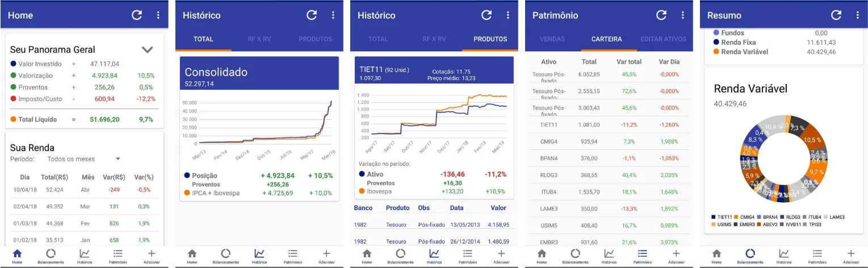Refresh the Resumo screen

pyautogui.click(x=836, y=15)
